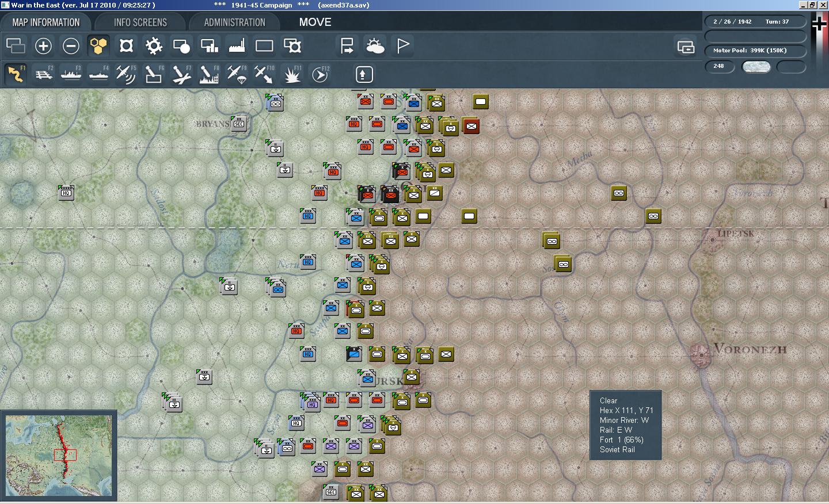
Task: Open the Administration tab
Action: coord(234,22)
